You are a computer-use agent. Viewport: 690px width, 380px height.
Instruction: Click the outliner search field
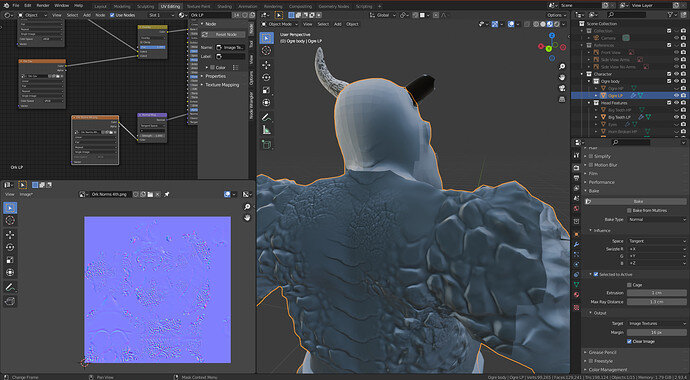(x=626, y=15)
